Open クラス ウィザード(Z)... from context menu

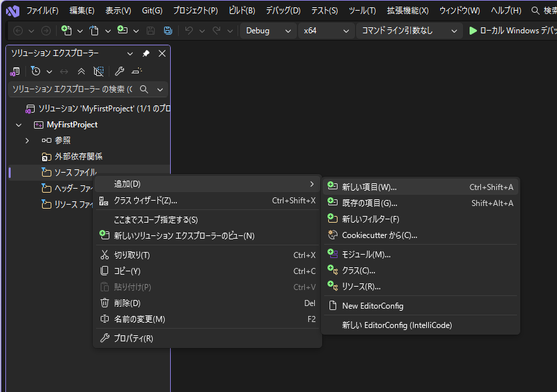coord(207,201)
